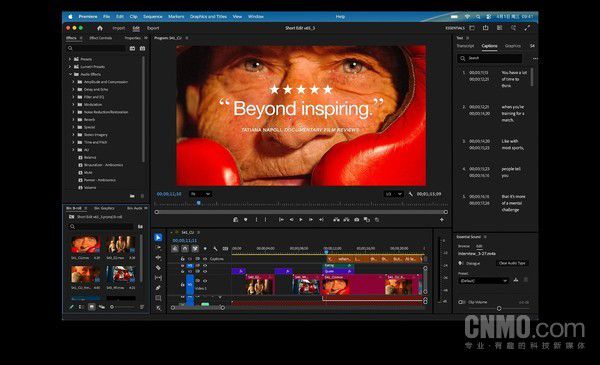Lock the Captions track
Image resolution: width=600 pixels, height=365 pixels.
coord(183,259)
